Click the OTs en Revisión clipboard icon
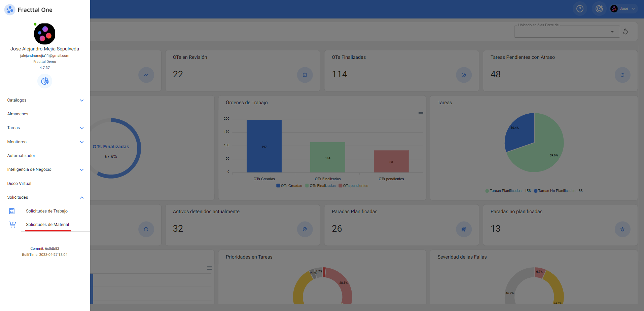Screen dimensions: 644x311 pos(305,75)
